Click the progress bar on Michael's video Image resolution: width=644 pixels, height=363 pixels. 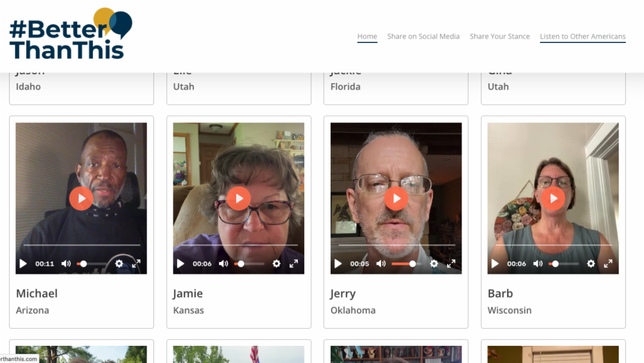81,245
